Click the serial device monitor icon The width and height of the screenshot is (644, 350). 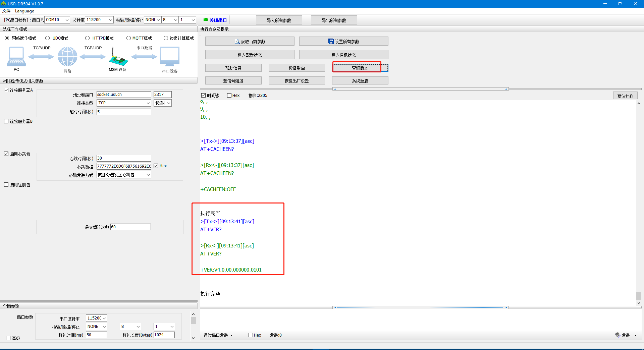tap(170, 56)
